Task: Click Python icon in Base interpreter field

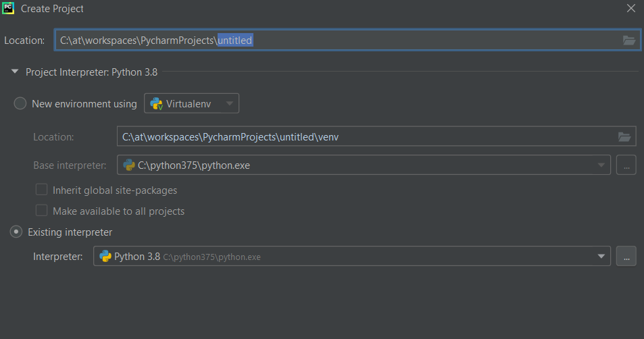Action: pyautogui.click(x=129, y=165)
